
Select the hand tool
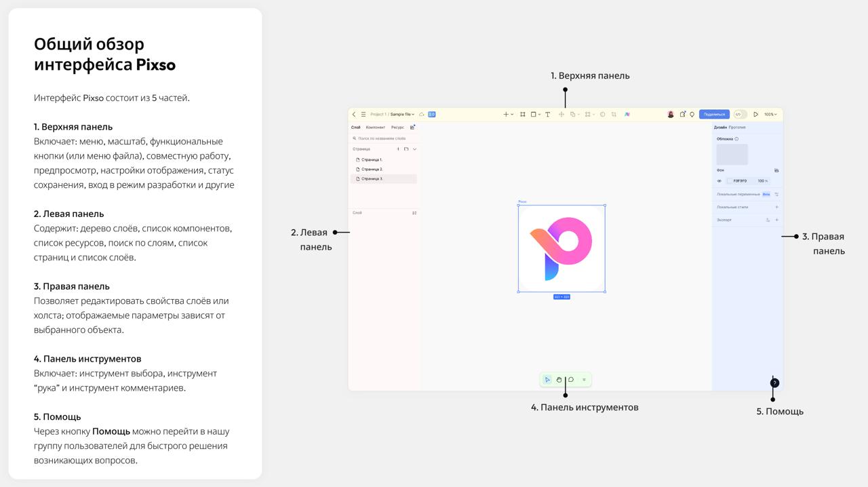pyautogui.click(x=559, y=380)
